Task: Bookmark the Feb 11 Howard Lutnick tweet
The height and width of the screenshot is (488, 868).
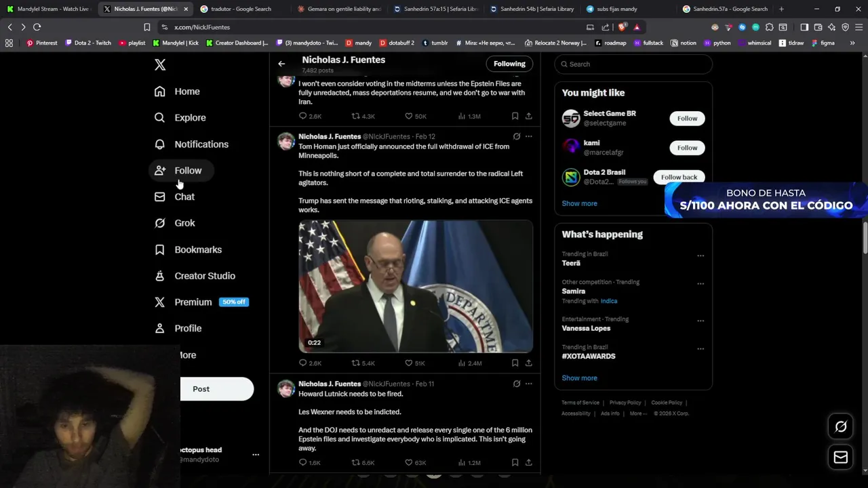Action: coord(515,463)
